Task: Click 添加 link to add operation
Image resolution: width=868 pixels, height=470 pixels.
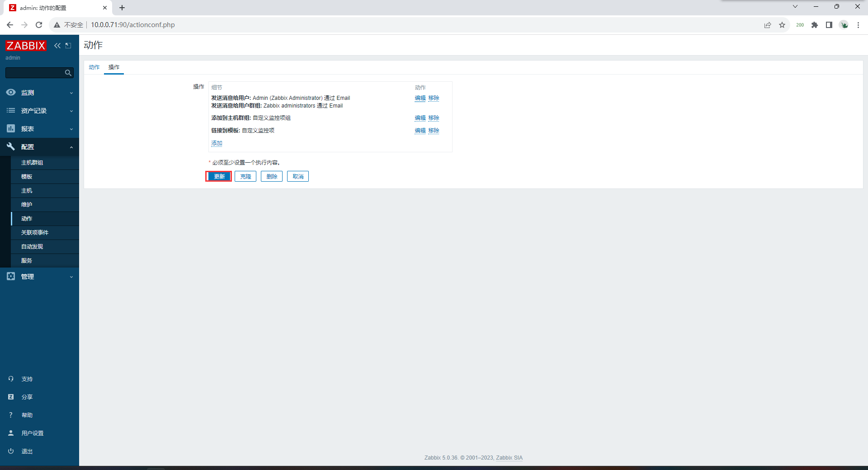Action: [x=217, y=143]
